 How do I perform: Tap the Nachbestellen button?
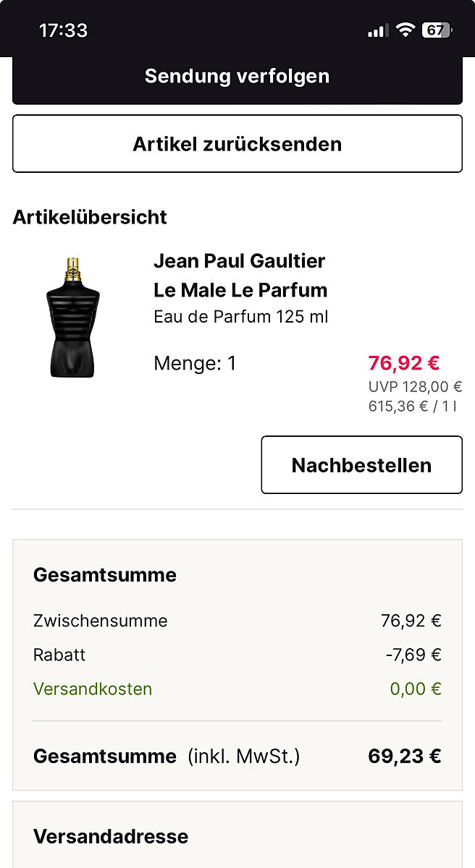361,465
